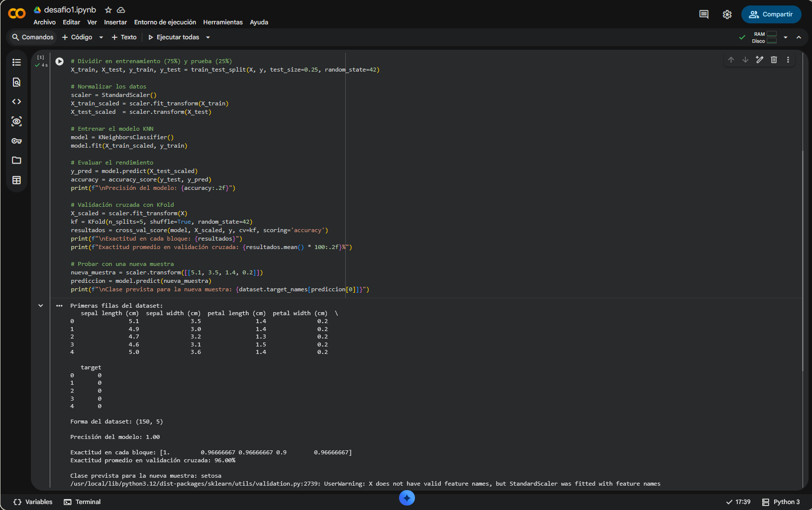The image size is (812, 510).
Task: Open the AI edit pencil icon on cell
Action: click(x=759, y=60)
